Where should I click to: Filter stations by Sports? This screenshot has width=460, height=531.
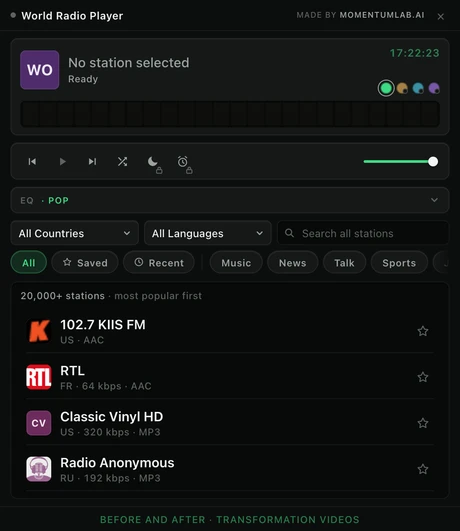399,262
